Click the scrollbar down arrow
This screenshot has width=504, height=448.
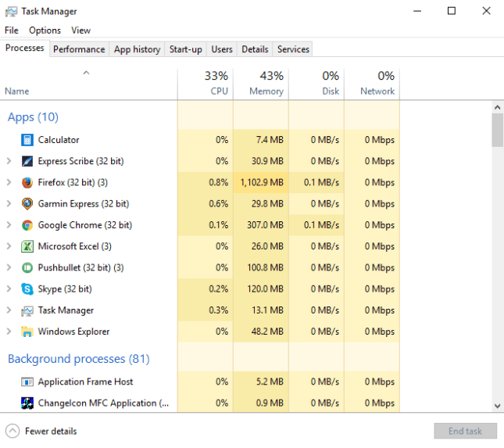pos(497,406)
